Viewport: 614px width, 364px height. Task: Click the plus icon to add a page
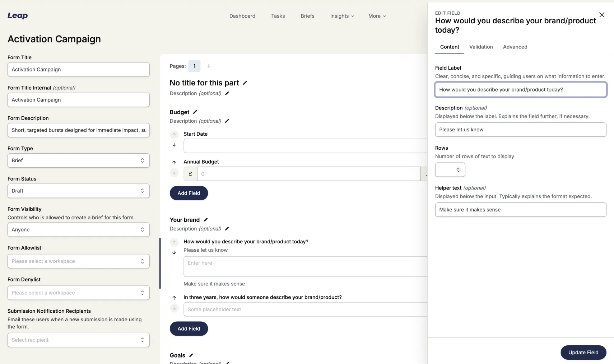[x=209, y=66]
